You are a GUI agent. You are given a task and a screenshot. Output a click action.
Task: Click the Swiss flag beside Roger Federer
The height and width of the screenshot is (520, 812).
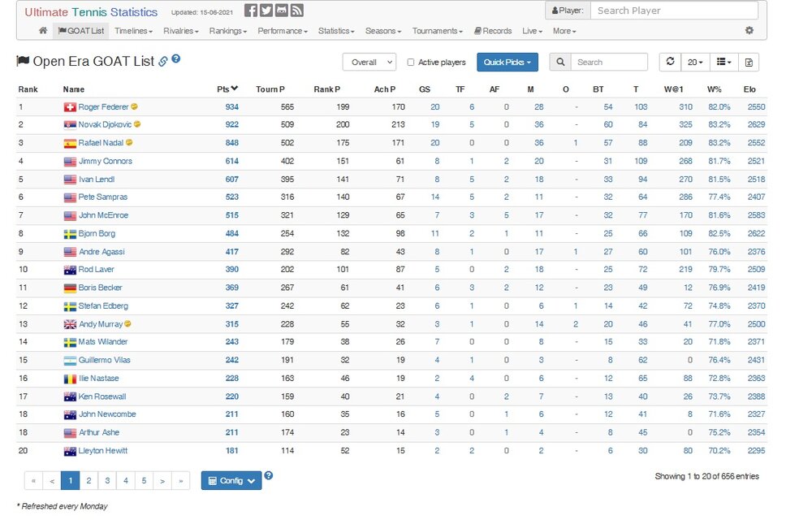[x=70, y=107]
